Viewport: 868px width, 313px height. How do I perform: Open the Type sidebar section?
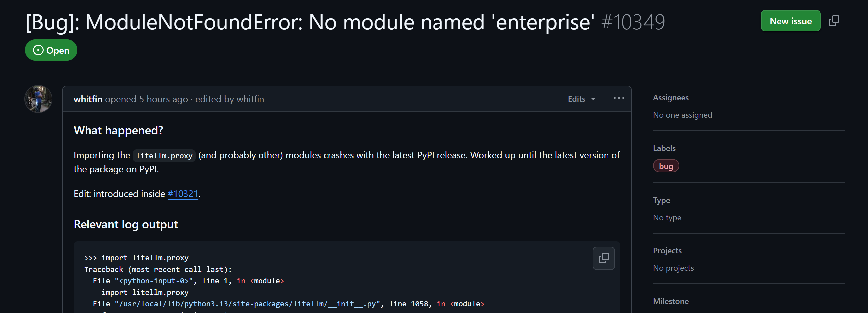[661, 200]
